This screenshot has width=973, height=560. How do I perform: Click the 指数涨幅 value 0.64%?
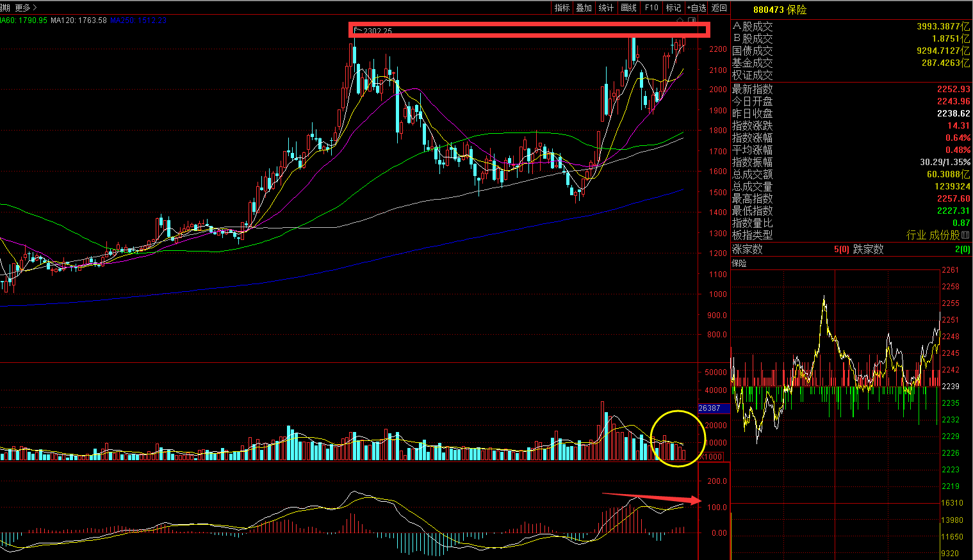pos(958,138)
